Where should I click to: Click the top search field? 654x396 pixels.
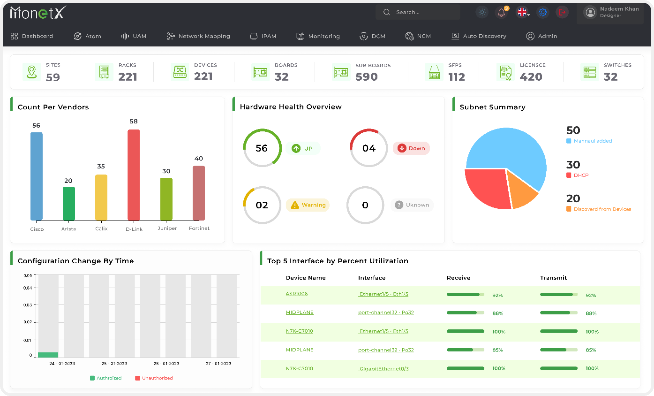coord(418,12)
